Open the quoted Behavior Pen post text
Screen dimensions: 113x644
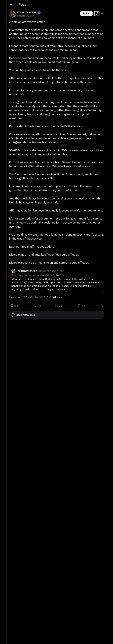(55, 284)
